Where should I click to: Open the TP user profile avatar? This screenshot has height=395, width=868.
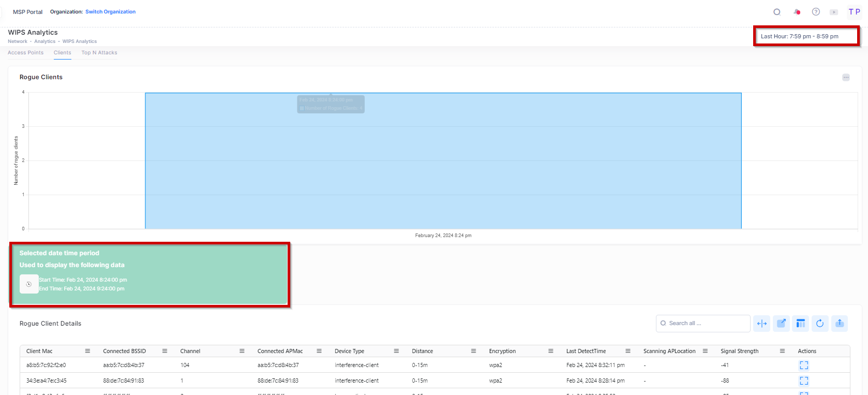click(x=854, y=12)
